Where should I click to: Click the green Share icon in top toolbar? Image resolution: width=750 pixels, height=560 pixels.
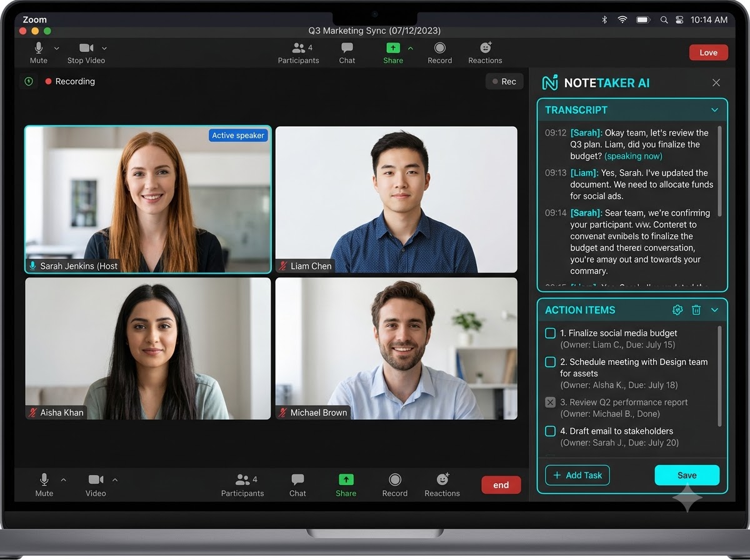[393, 48]
